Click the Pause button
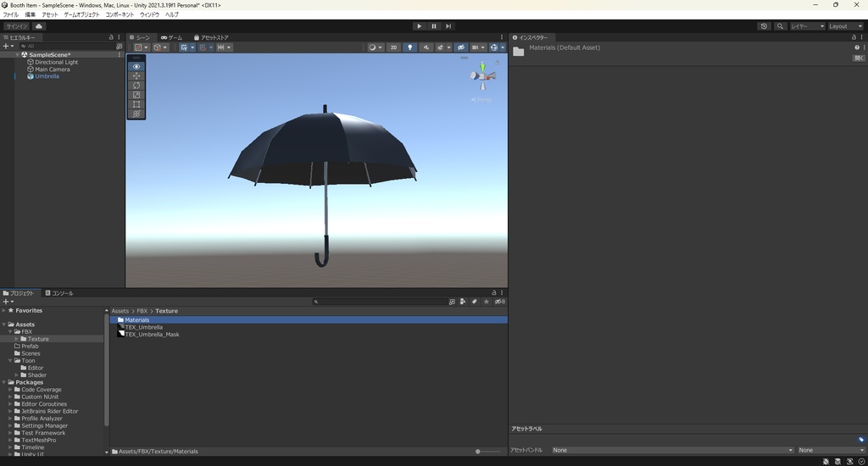 pyautogui.click(x=434, y=26)
